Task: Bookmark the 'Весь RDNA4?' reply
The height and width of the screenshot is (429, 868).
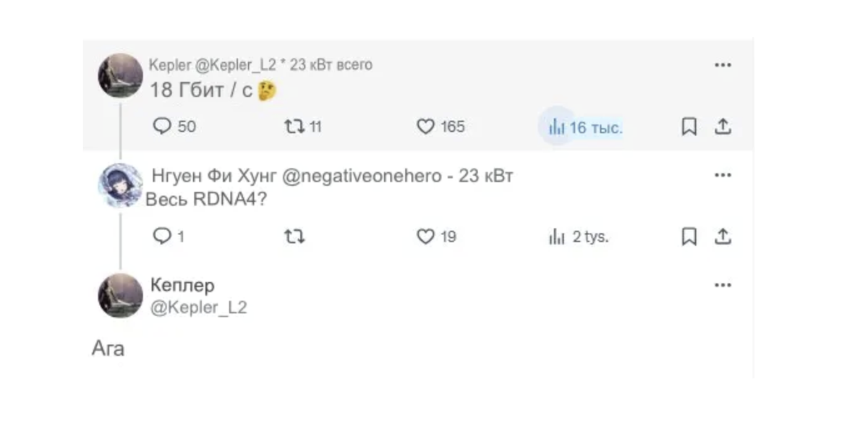Action: (x=689, y=236)
